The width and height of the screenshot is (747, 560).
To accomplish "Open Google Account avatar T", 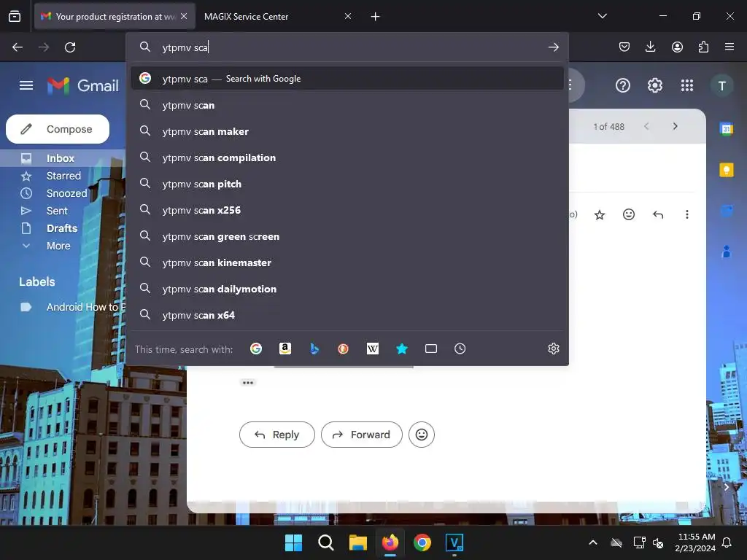I will pyautogui.click(x=722, y=86).
